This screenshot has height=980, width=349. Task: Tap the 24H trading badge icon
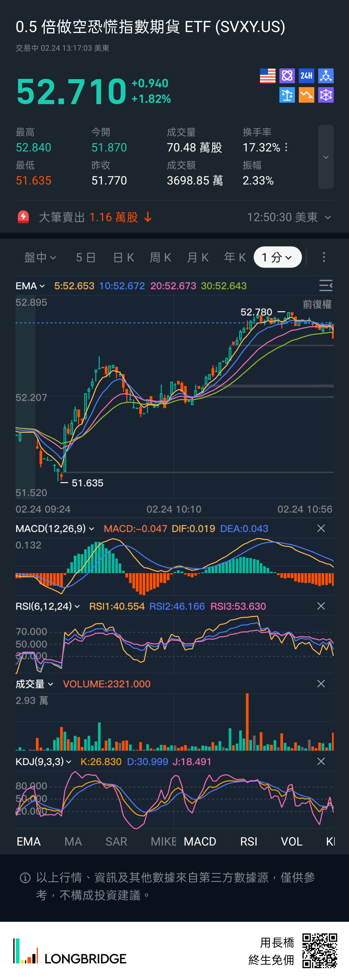306,76
